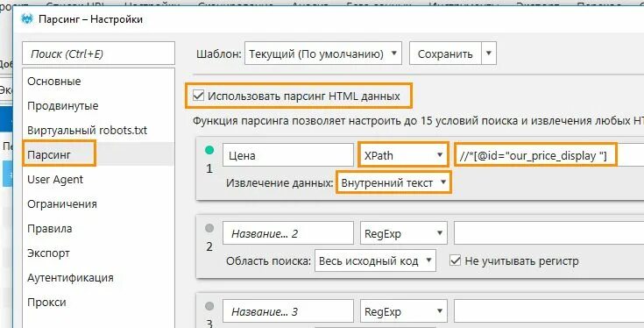644x328 pixels.
Task: Open 'Весь исходный код' search area dropdown
Action: click(x=375, y=260)
